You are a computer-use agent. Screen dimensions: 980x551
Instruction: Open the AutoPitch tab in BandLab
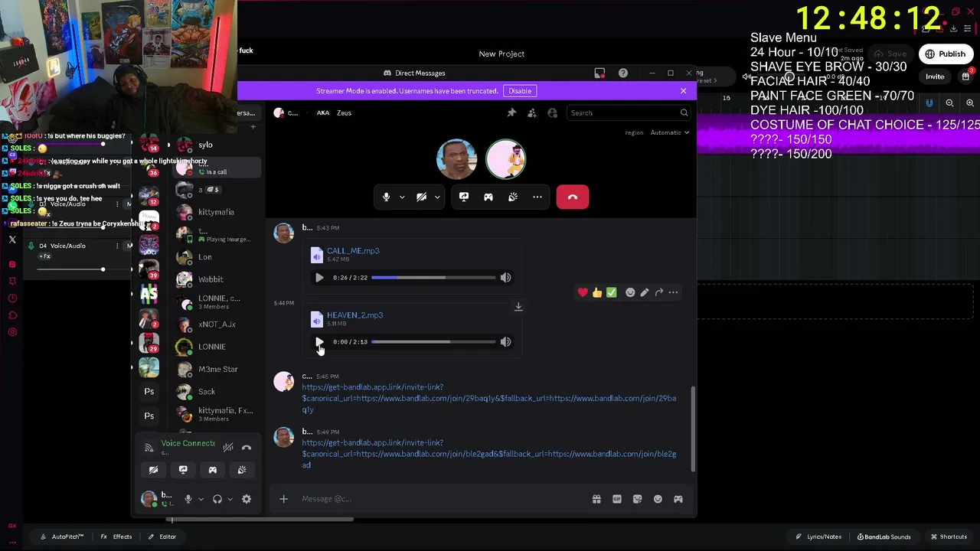tap(61, 536)
